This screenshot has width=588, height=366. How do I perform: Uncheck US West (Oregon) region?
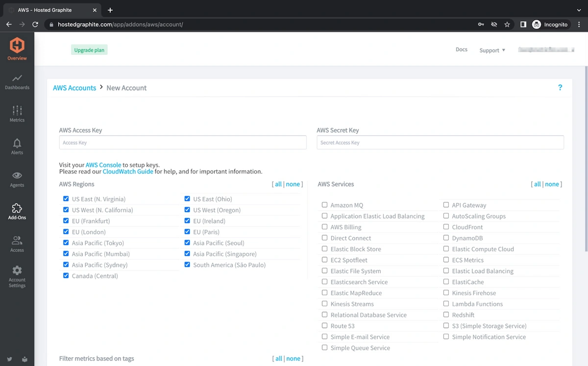tap(187, 210)
